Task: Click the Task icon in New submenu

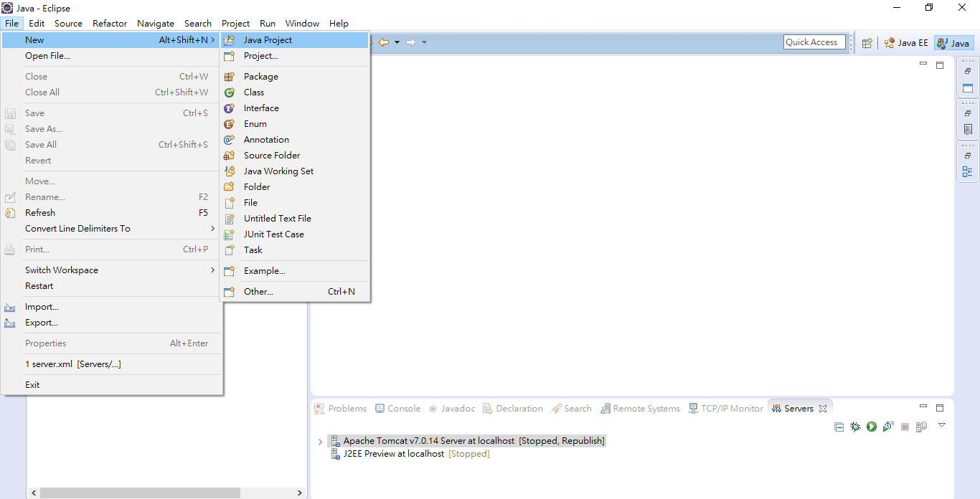Action: tap(230, 250)
